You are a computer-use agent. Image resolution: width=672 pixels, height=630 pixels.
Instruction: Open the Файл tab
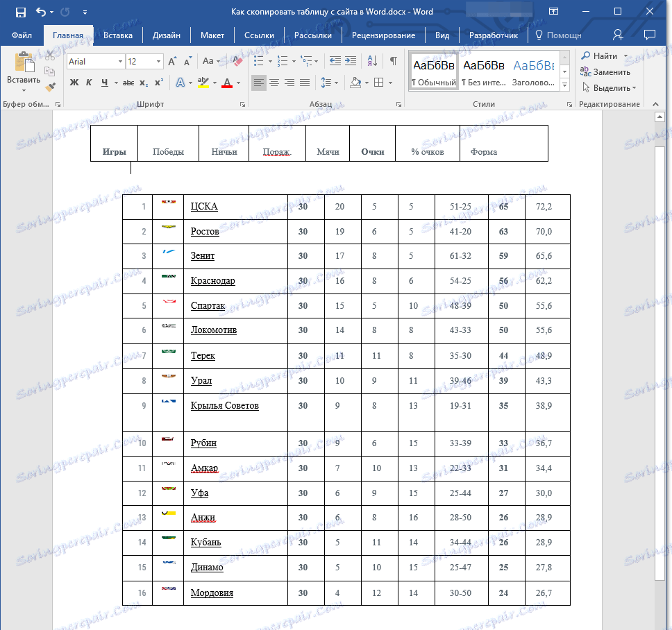(x=22, y=35)
